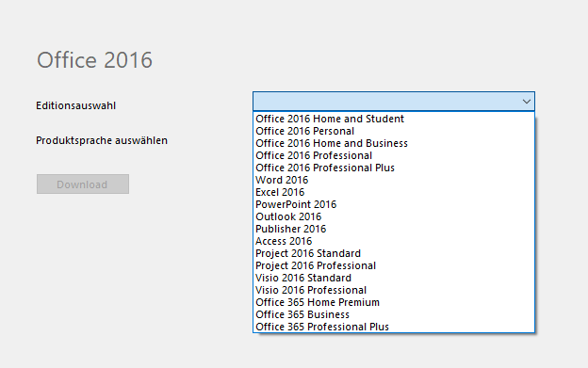Select Visio 2016 Professional
Image resolution: width=588 pixels, height=368 pixels.
(x=394, y=290)
